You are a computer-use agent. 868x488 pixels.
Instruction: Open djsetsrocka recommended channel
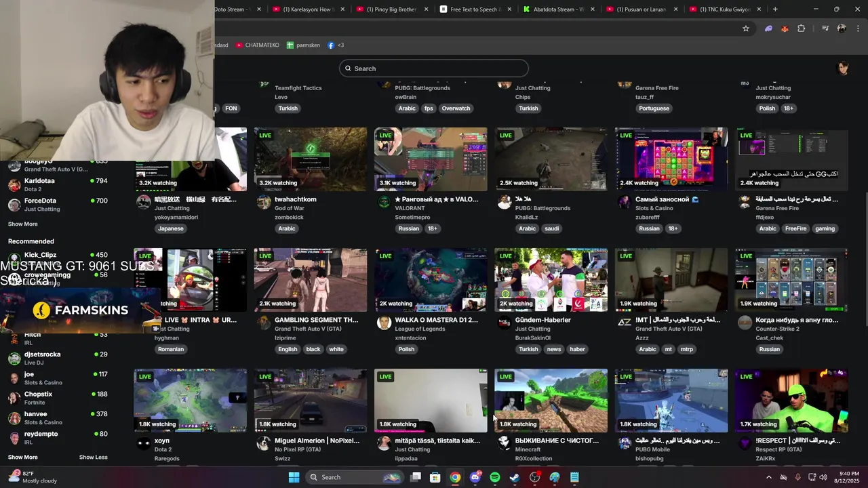(x=58, y=358)
